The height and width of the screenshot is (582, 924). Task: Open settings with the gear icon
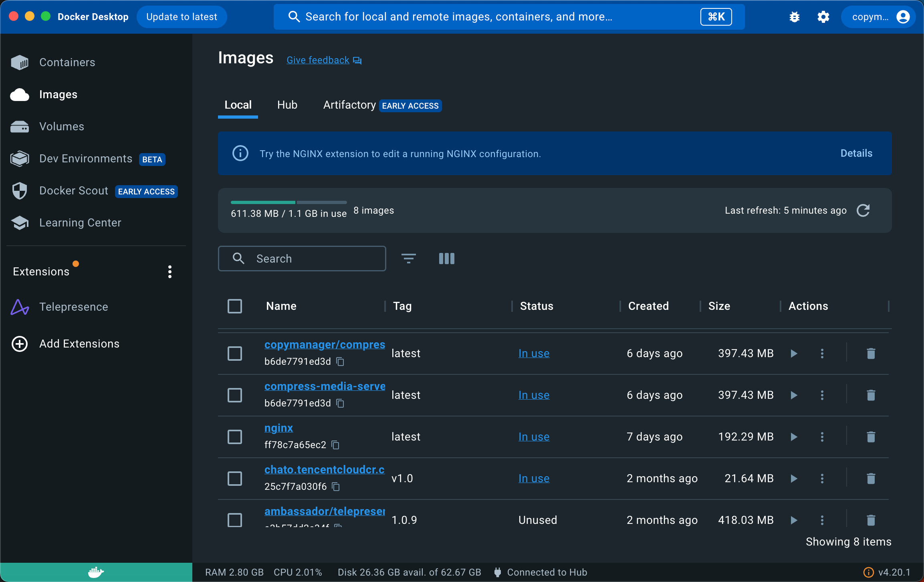pos(823,17)
